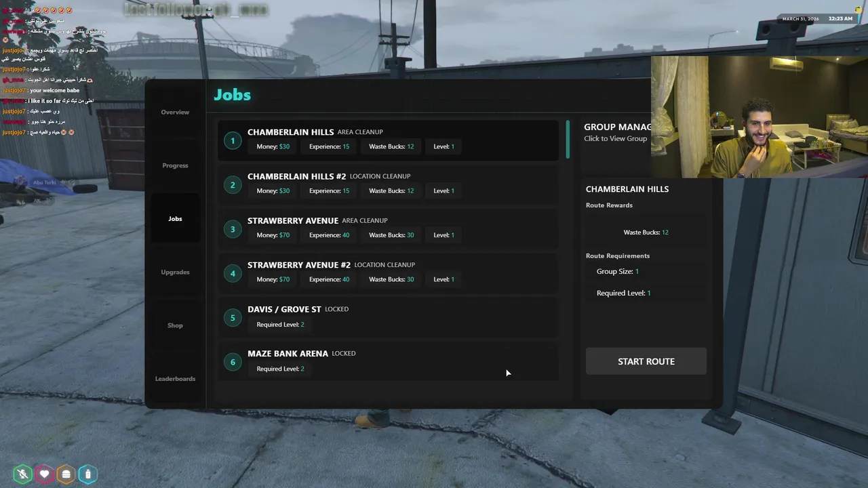Select job number 5 circle badge
The width and height of the screenshot is (868, 488).
coord(233,318)
